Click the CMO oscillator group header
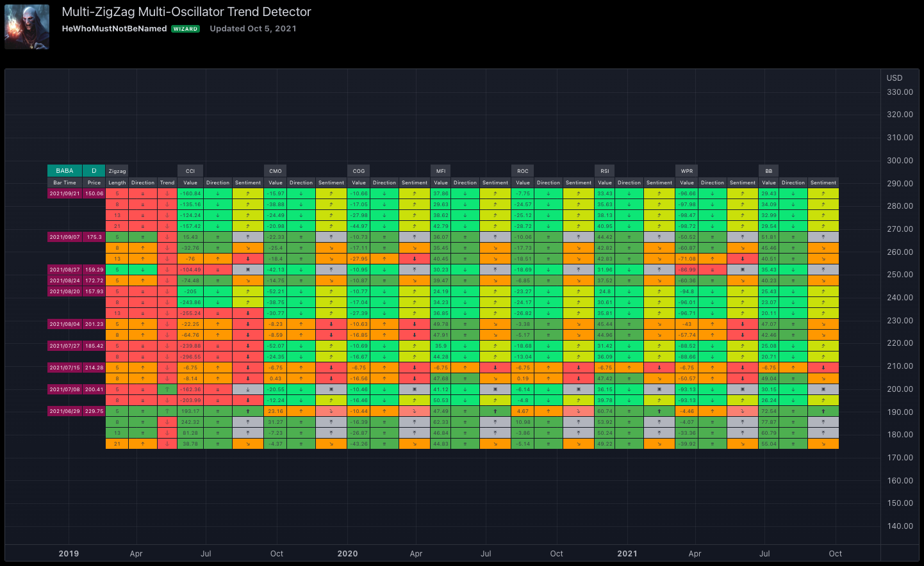The image size is (924, 566). [276, 171]
